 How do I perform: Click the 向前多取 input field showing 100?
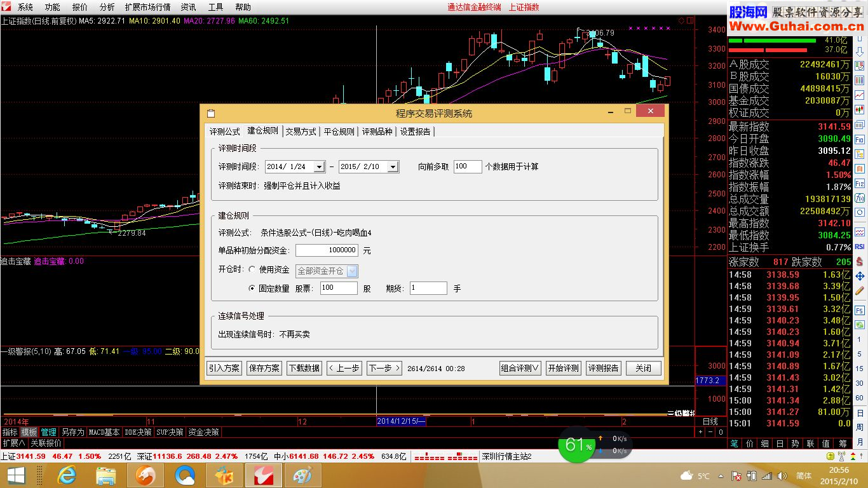point(468,166)
